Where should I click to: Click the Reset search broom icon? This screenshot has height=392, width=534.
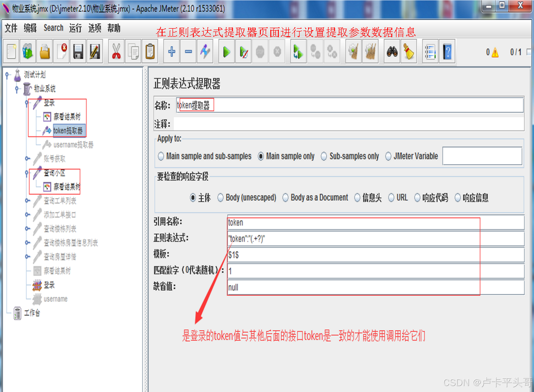(409, 51)
